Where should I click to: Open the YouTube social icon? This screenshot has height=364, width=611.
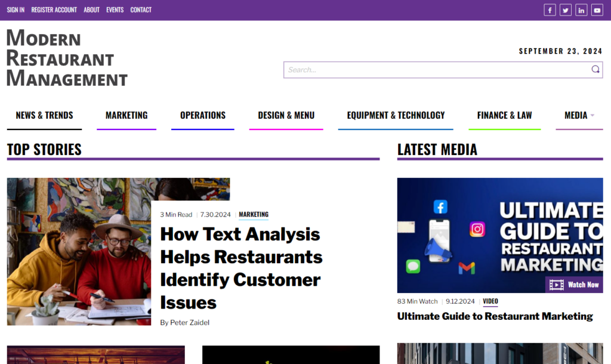point(597,10)
